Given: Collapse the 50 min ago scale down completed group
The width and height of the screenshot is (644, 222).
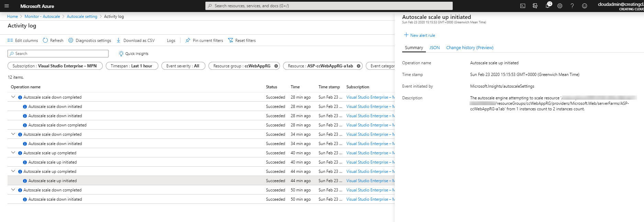Looking at the screenshot, I should [x=13, y=190].
